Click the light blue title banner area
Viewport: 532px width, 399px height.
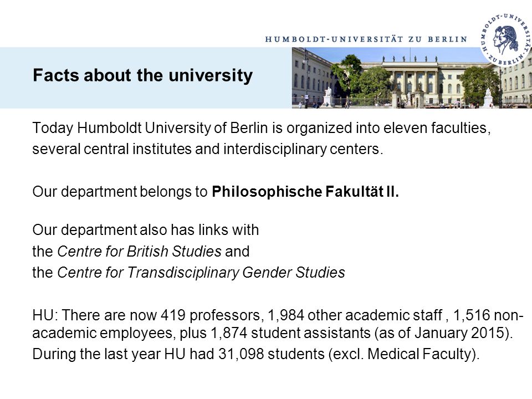tap(146, 78)
